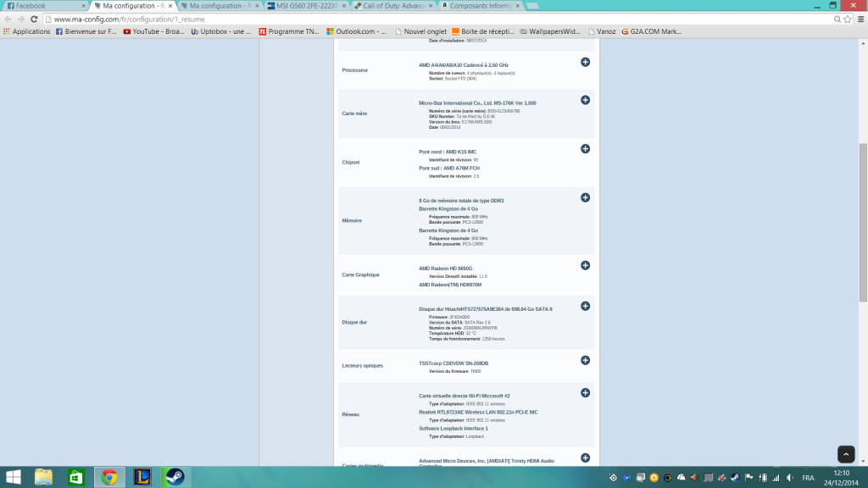Image resolution: width=868 pixels, height=488 pixels.
Task: Select the Pont sud : AMD A76M FCH text
Action: point(449,169)
